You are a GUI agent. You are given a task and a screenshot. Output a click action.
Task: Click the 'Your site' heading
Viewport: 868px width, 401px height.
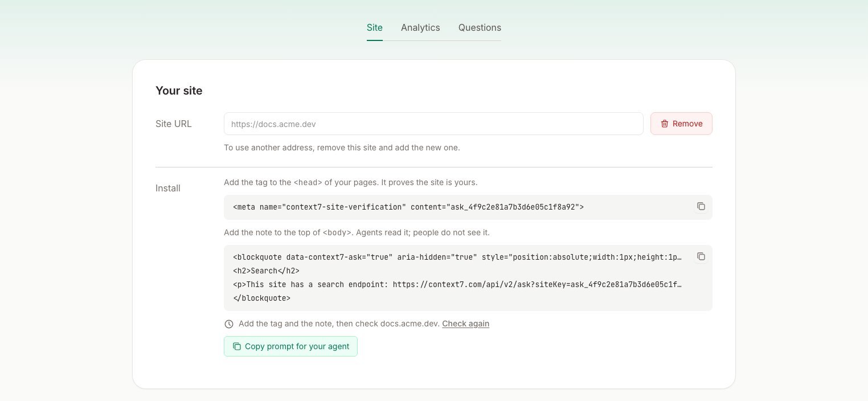pyautogui.click(x=179, y=91)
